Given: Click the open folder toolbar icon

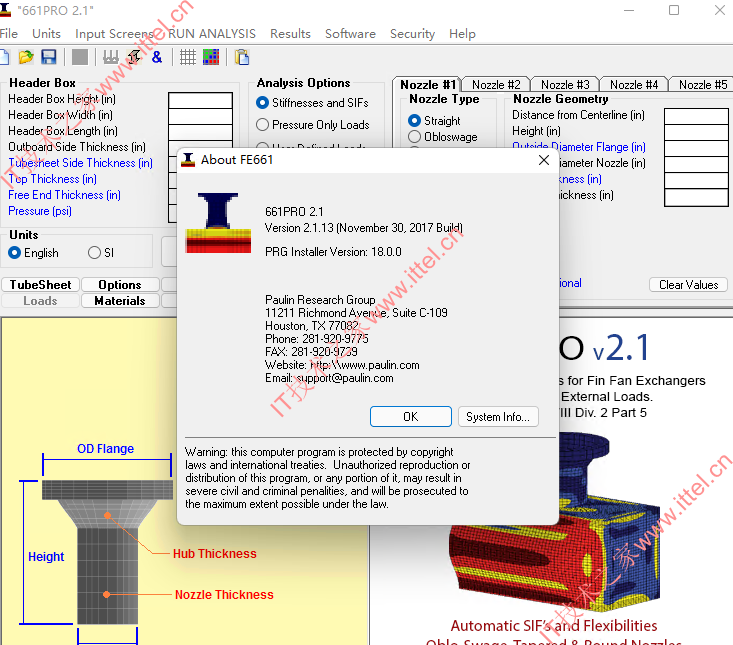Looking at the screenshot, I should coord(26,57).
